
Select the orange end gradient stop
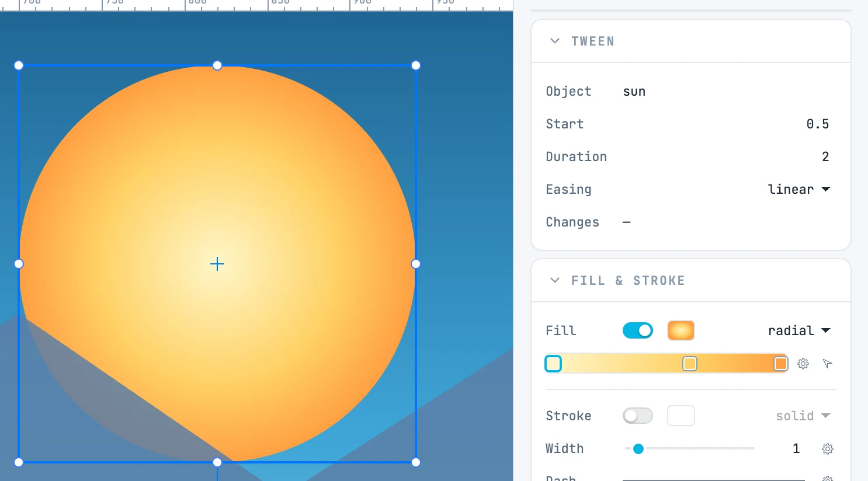[x=781, y=364]
